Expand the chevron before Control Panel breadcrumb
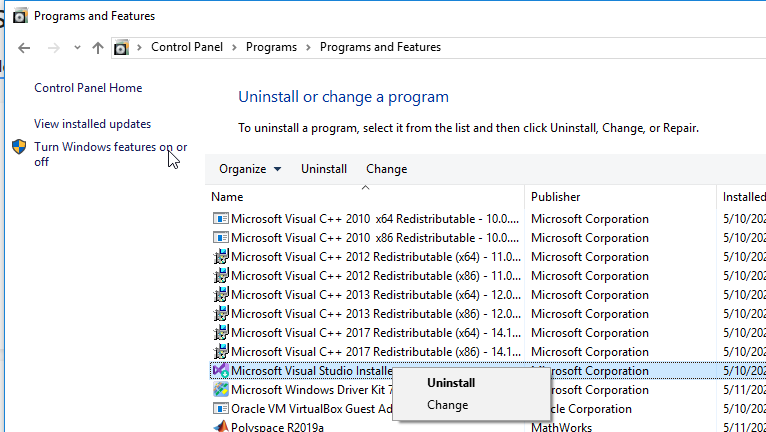 pos(139,47)
